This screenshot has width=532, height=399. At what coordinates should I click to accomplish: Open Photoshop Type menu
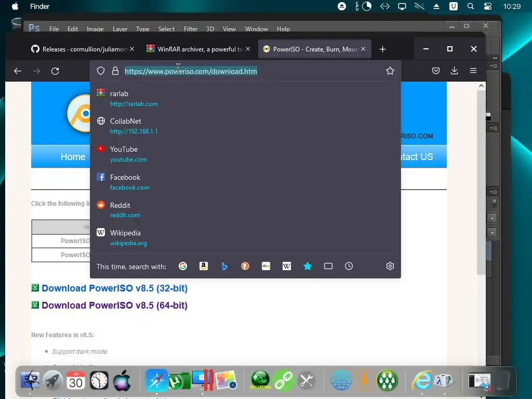pos(142,29)
